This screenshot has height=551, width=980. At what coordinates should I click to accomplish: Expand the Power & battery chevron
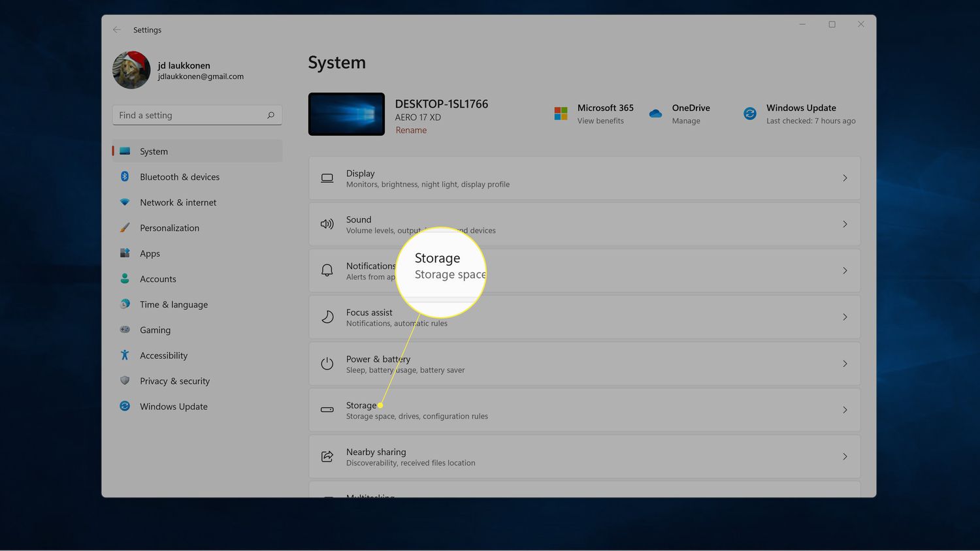(x=845, y=364)
